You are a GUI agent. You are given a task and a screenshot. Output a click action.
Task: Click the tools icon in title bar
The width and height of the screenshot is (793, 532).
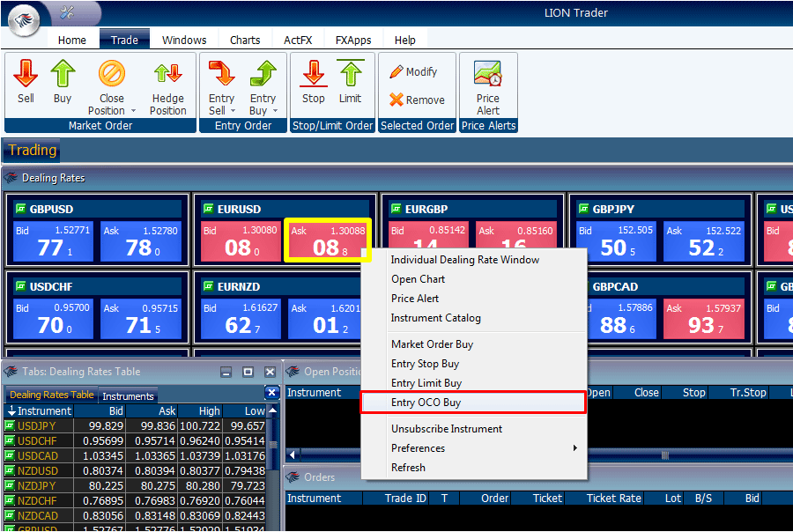tap(67, 12)
